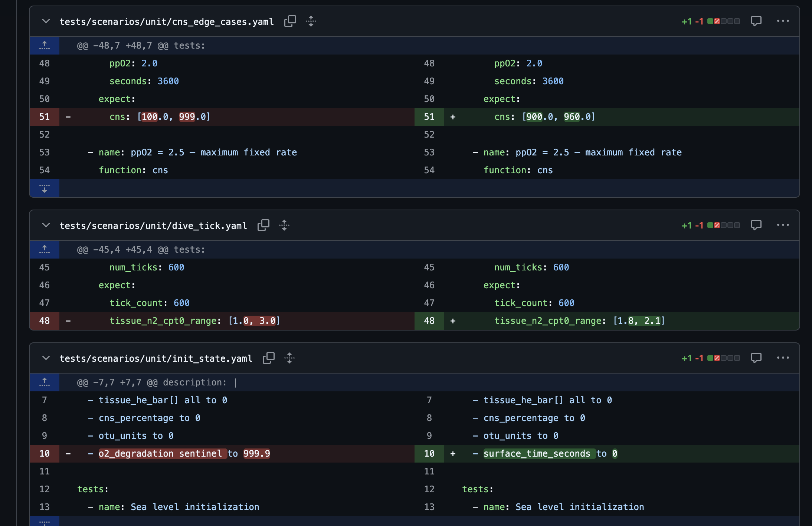Click the diffstat bar for cns_edge_cases.yaml
Image resolution: width=812 pixels, height=526 pixels.
pos(723,21)
